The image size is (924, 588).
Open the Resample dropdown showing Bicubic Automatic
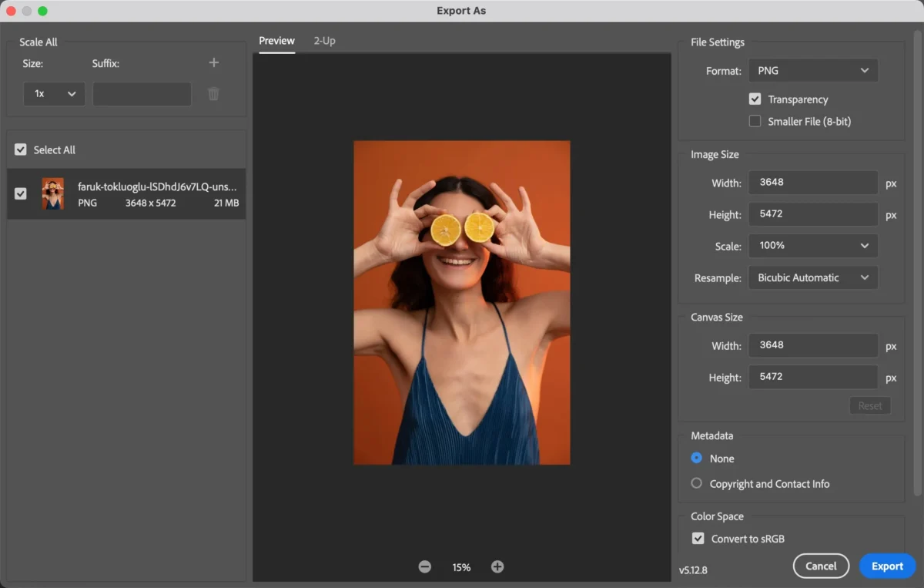[812, 277]
